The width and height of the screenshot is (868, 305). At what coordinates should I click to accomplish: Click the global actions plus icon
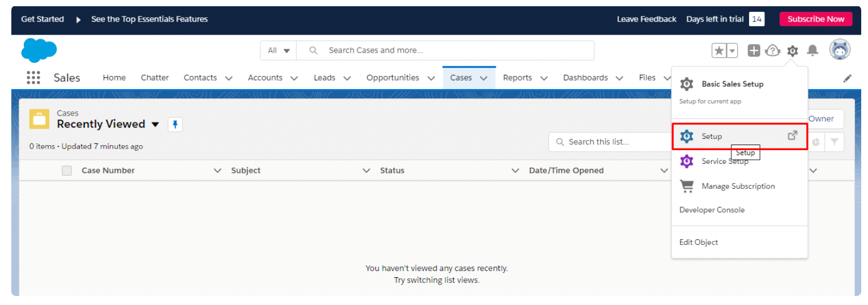[x=754, y=50]
